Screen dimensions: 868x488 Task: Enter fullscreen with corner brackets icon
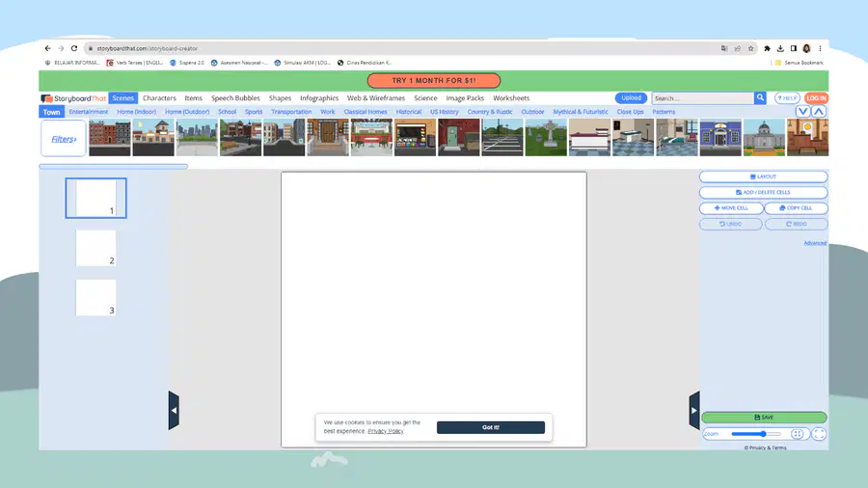[x=819, y=434]
